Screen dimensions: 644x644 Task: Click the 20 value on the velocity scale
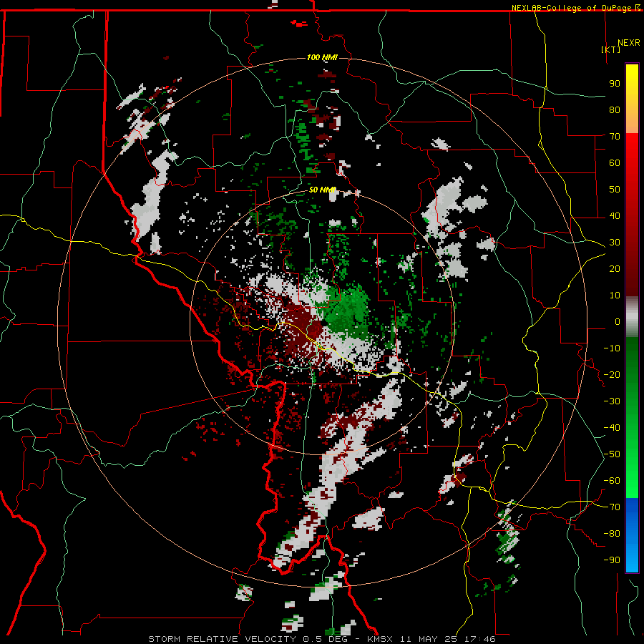click(615, 268)
